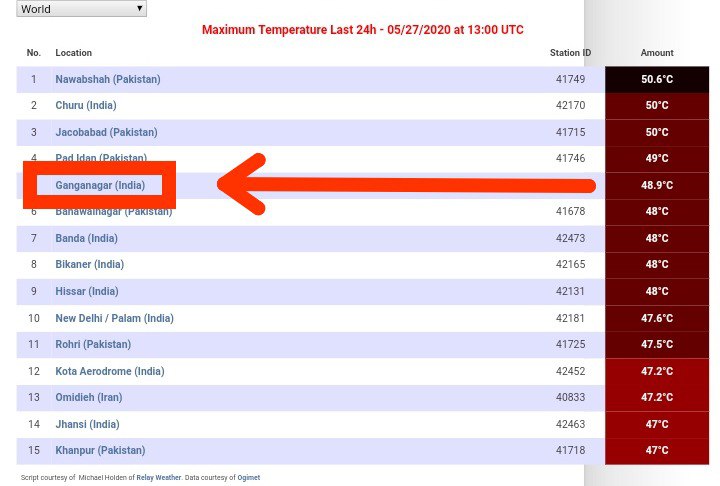Image resolution: width=720 pixels, height=486 pixels.
Task: Open the Bikaner (India) location link
Action: 90,264
